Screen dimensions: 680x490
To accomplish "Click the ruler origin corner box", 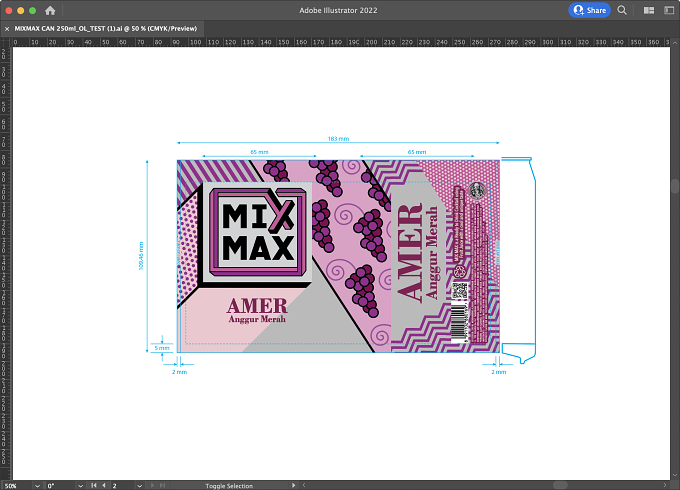I will pos(6,42).
